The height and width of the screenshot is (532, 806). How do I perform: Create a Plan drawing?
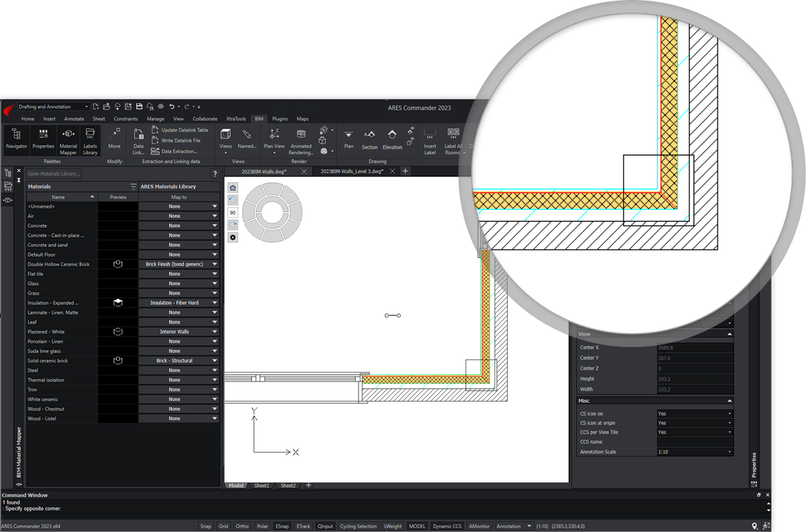349,139
